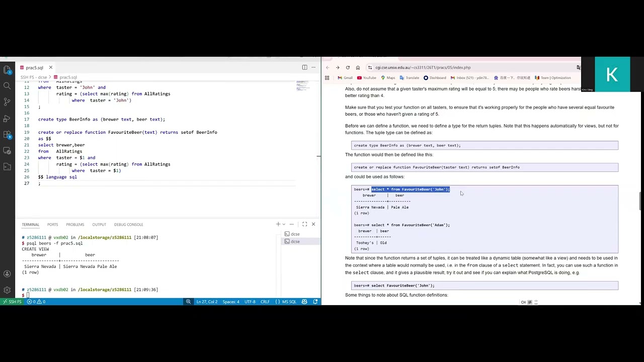Switch to the DEBUG CONSOLE panel tab
Screen dimensions: 644x362
coord(128,224)
